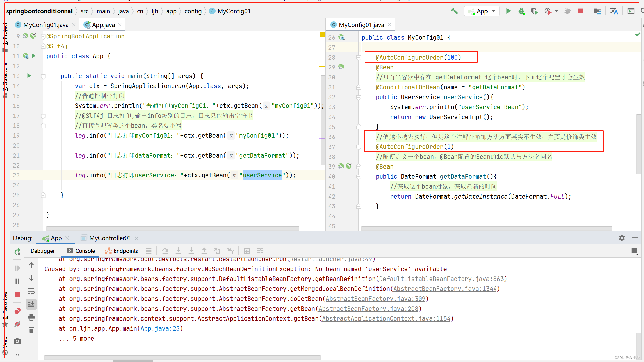Expand more debug sidebar actions chevron
The image size is (644, 362).
tap(17, 355)
